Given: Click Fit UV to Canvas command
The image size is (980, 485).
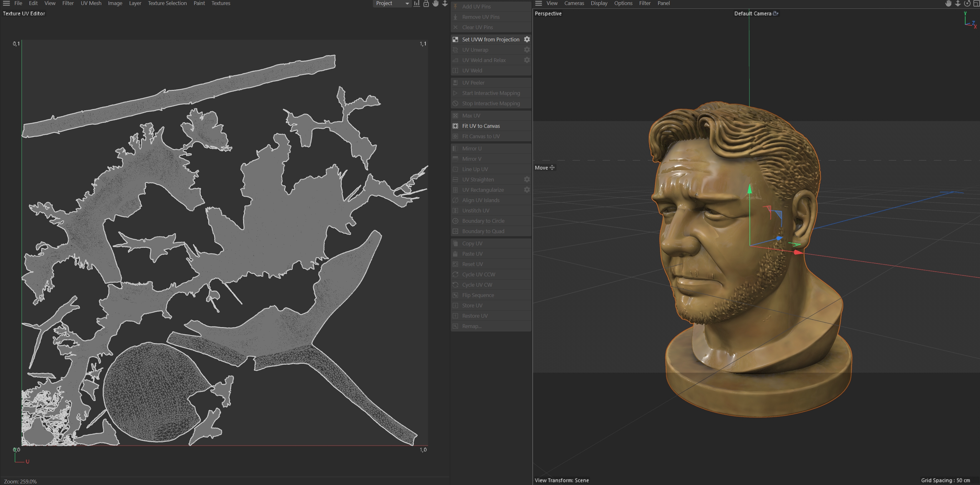Looking at the screenshot, I should [x=481, y=126].
